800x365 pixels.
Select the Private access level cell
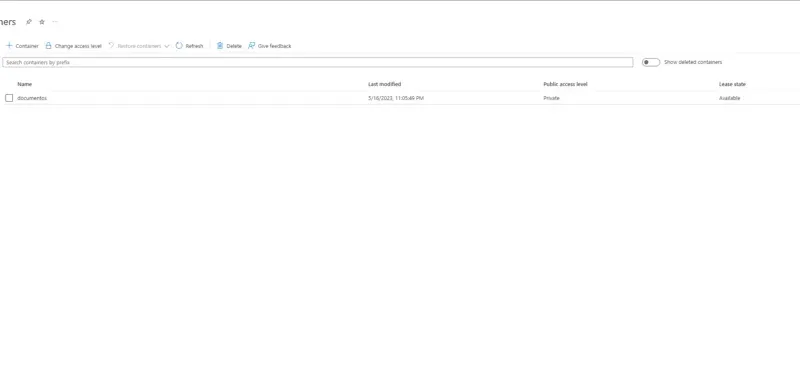click(552, 98)
